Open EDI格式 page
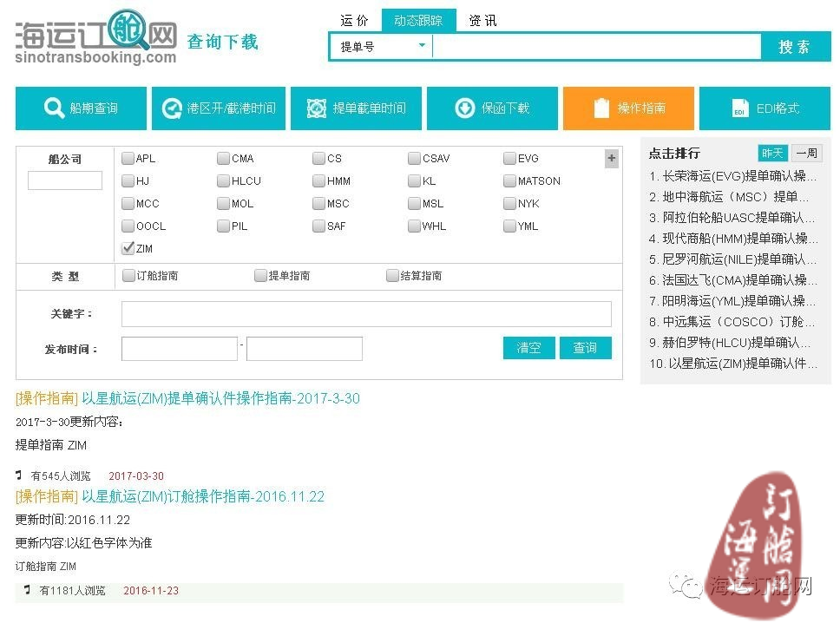The width and height of the screenshot is (840, 623). (x=765, y=108)
